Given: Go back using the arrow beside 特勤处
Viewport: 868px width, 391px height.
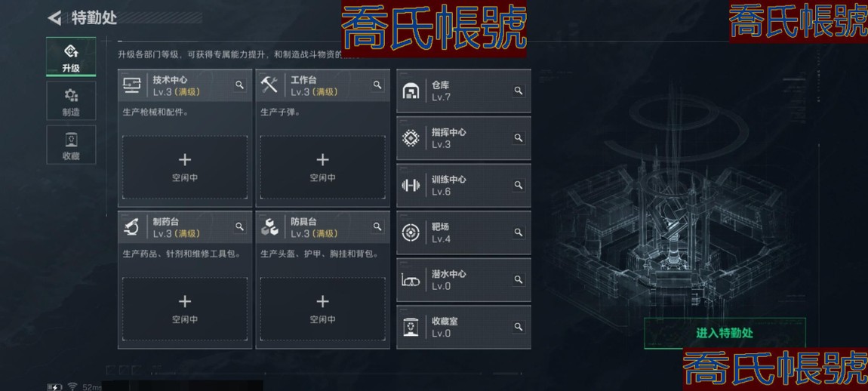Looking at the screenshot, I should click(54, 17).
